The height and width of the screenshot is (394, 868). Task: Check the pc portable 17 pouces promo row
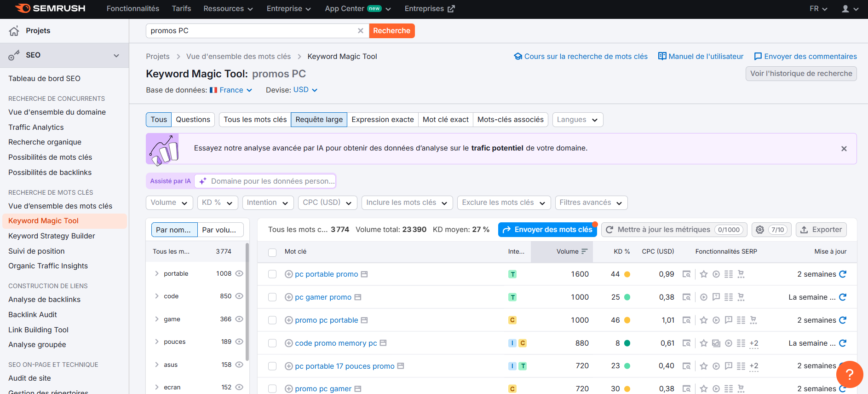(x=272, y=366)
